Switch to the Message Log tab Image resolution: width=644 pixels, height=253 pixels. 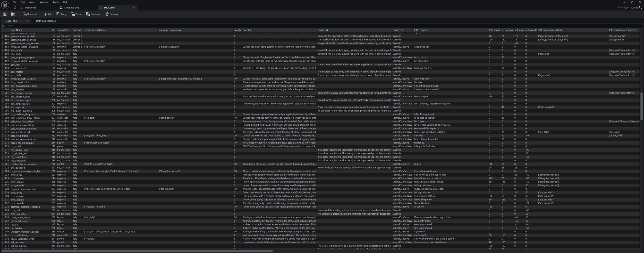[x=71, y=8]
